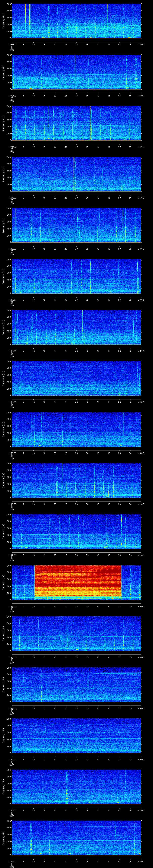
Task: Click the "1:47:00" start time label
Action: point(12,861)
